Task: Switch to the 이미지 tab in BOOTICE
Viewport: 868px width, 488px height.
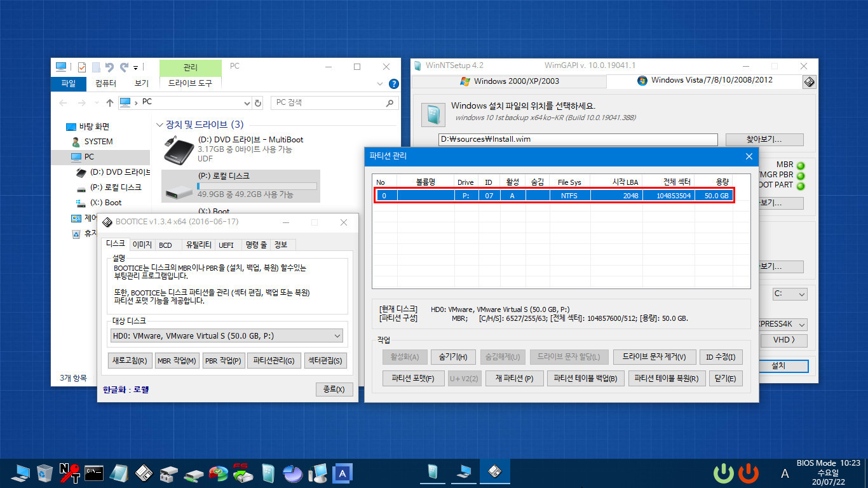Action: pos(142,245)
